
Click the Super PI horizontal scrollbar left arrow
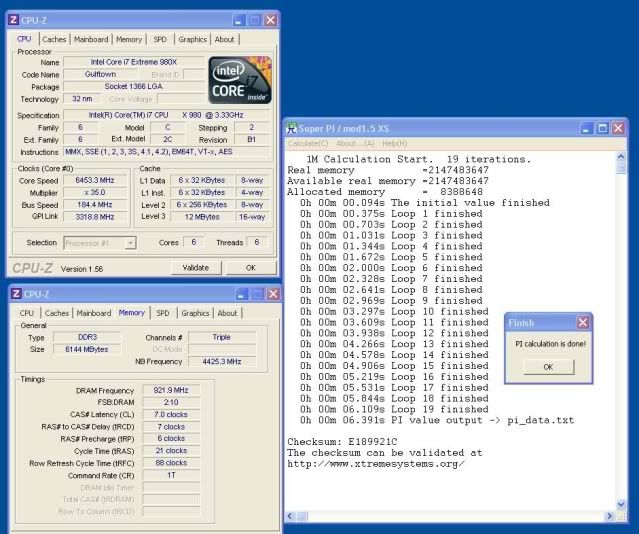pyautogui.click(x=292, y=516)
